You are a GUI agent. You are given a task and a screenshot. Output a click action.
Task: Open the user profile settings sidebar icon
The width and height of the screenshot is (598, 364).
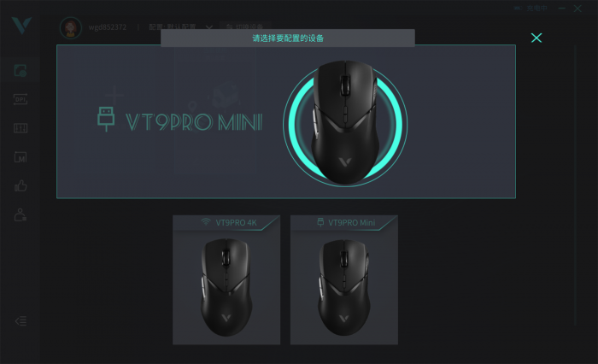pos(21,214)
